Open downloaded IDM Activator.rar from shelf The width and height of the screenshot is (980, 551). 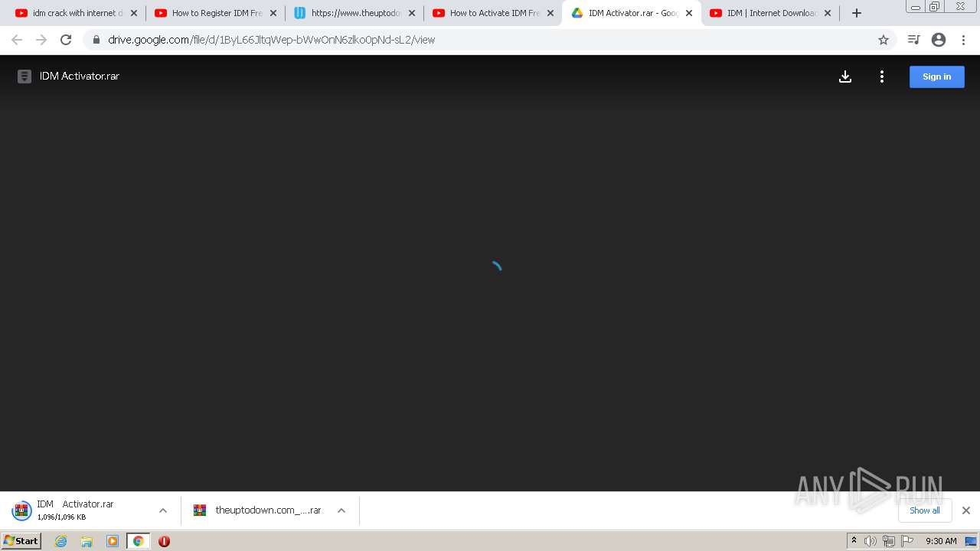click(x=75, y=510)
